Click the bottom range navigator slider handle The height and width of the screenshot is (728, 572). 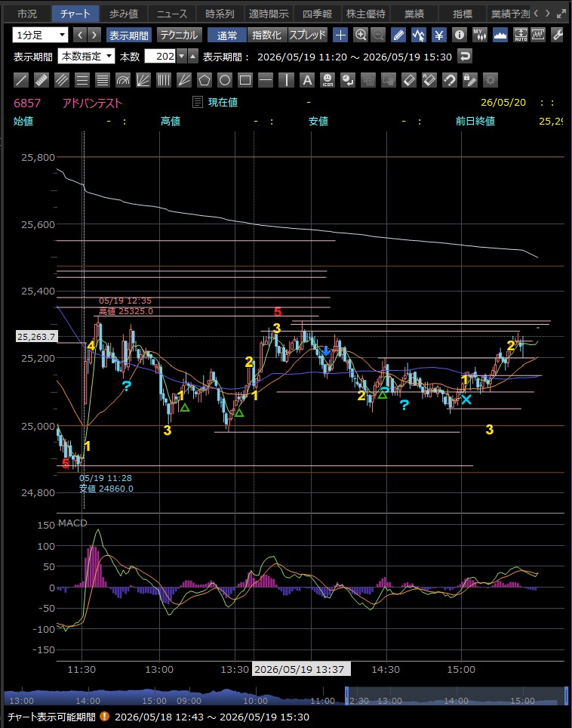click(x=346, y=696)
